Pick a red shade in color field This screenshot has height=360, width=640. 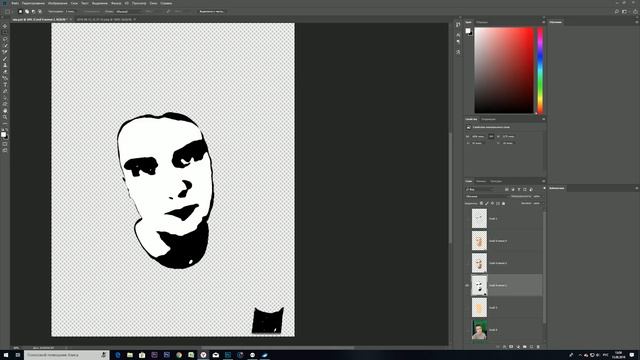tap(504, 70)
